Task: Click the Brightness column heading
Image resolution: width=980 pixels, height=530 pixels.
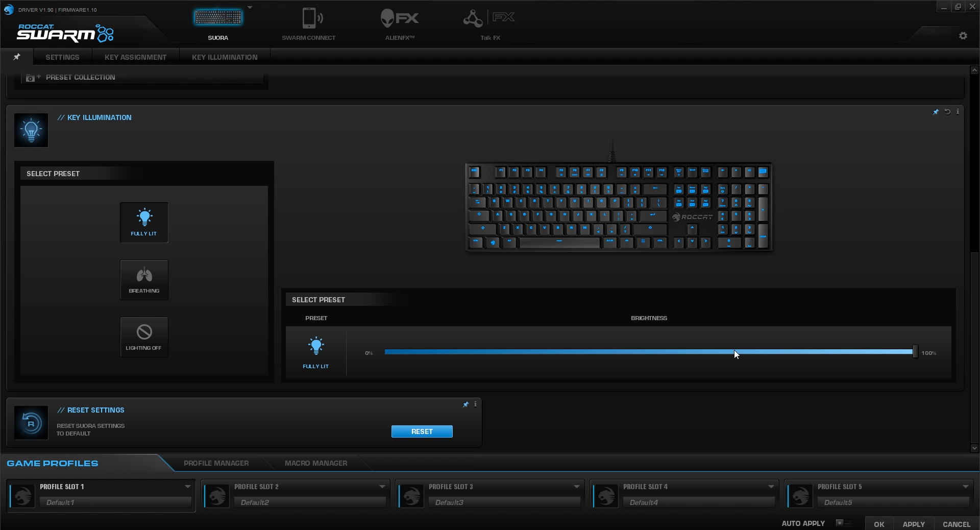Action: tap(649, 318)
